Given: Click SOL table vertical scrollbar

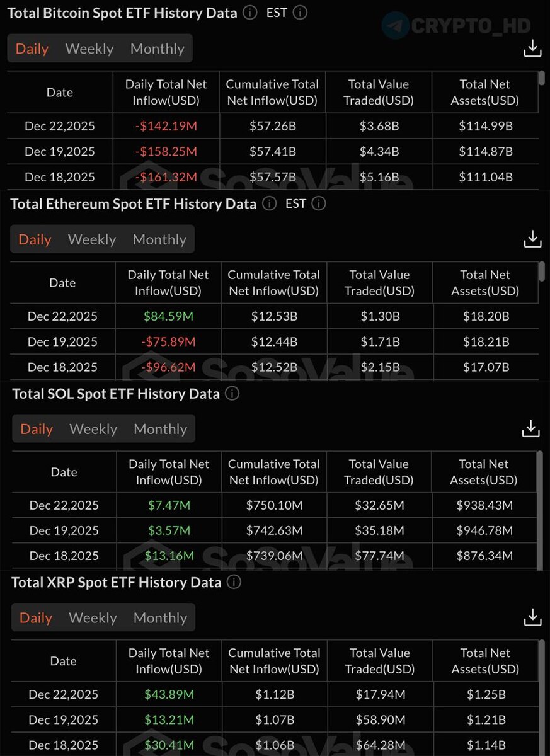Looking at the screenshot, I should (x=539, y=504).
